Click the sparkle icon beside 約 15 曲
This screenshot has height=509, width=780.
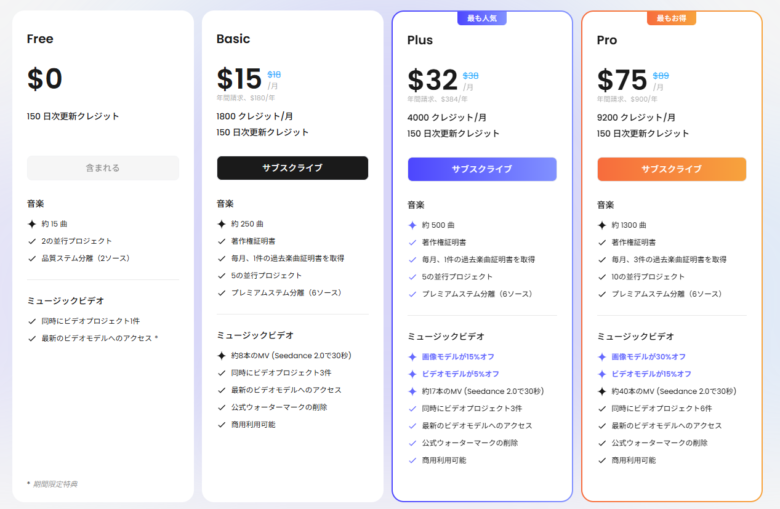[x=32, y=224]
